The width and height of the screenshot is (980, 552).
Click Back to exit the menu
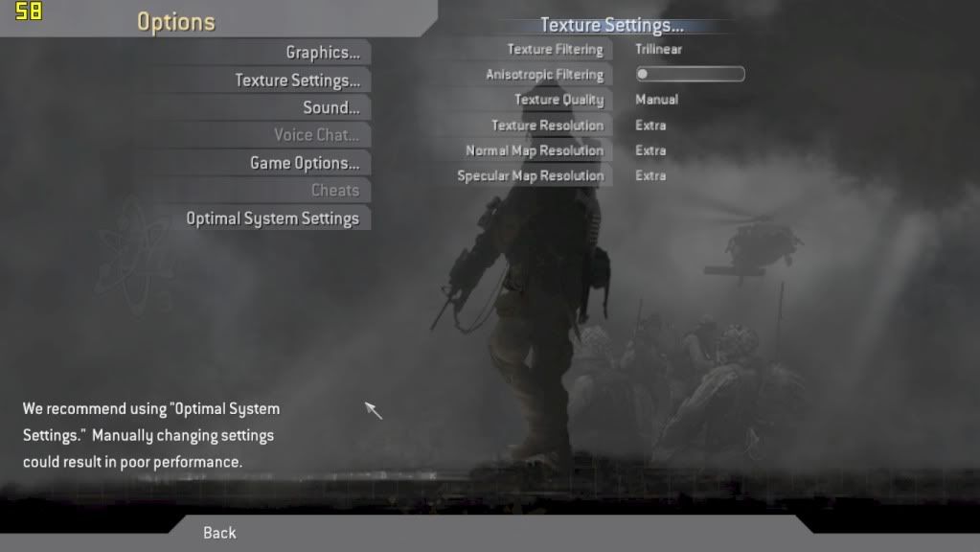point(218,533)
